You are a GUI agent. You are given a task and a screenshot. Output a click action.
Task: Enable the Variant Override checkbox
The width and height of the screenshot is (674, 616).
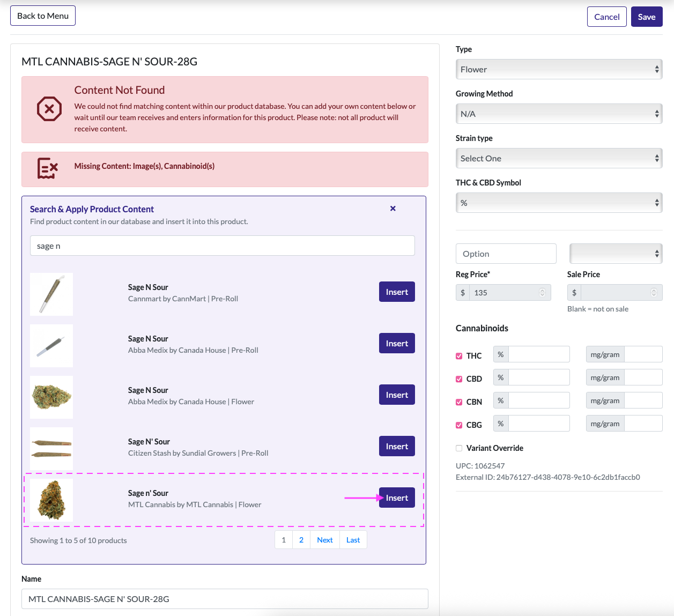pos(459,448)
